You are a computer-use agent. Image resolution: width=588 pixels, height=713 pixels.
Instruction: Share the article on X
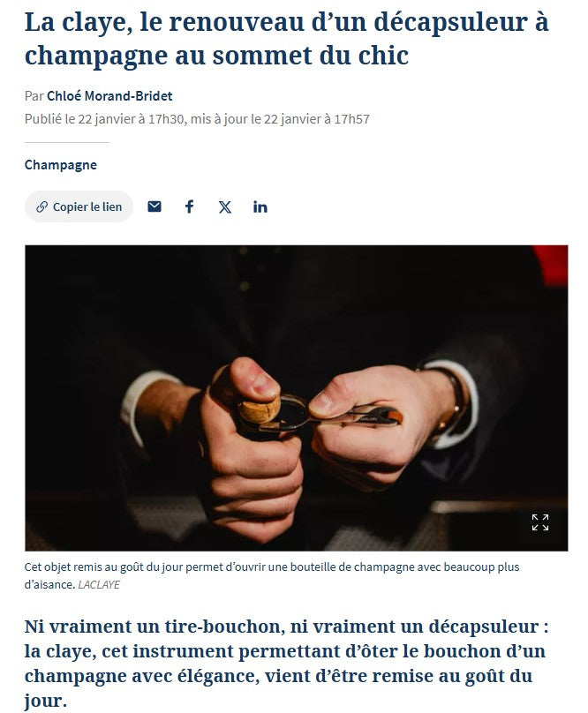(x=224, y=206)
